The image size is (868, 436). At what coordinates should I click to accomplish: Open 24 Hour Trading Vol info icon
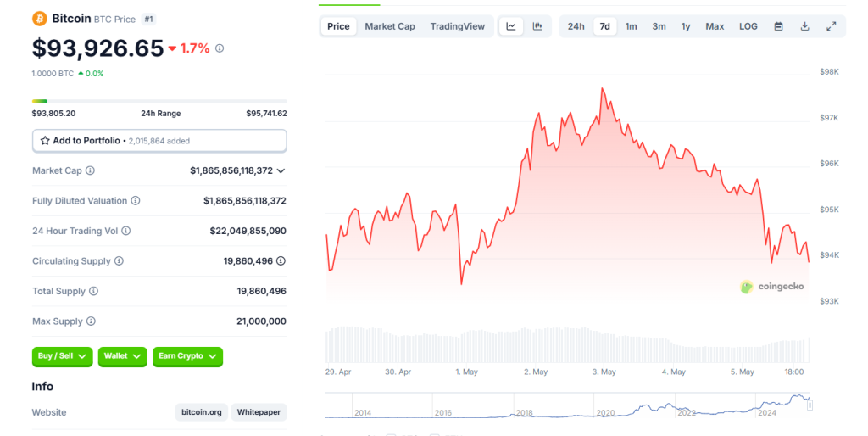click(x=126, y=231)
